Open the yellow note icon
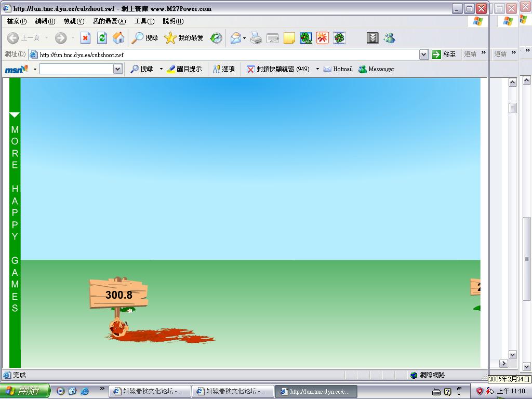Image resolution: width=532 pixels, height=399 pixels. [289, 37]
